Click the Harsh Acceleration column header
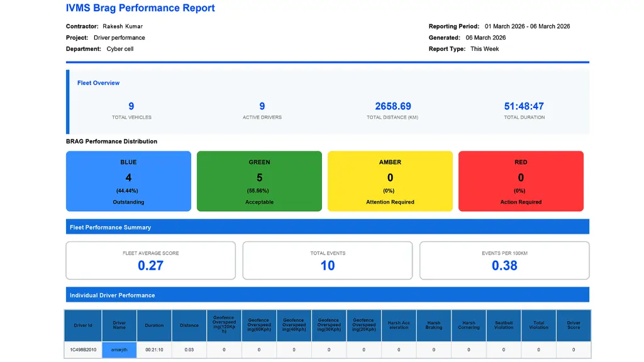644x362 pixels. 399,326
